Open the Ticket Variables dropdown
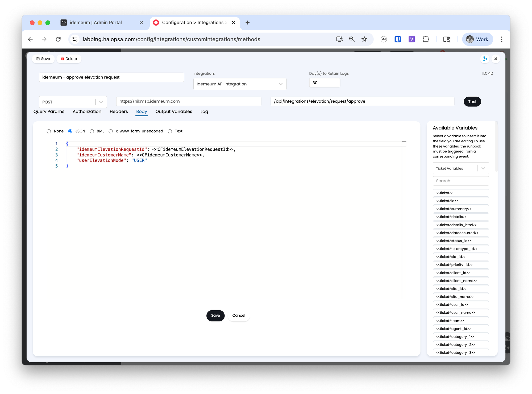The image size is (532, 394). point(461,168)
